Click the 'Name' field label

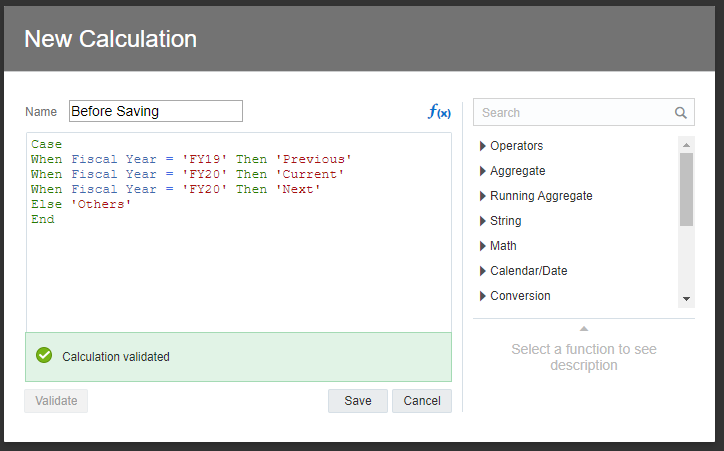click(x=41, y=112)
